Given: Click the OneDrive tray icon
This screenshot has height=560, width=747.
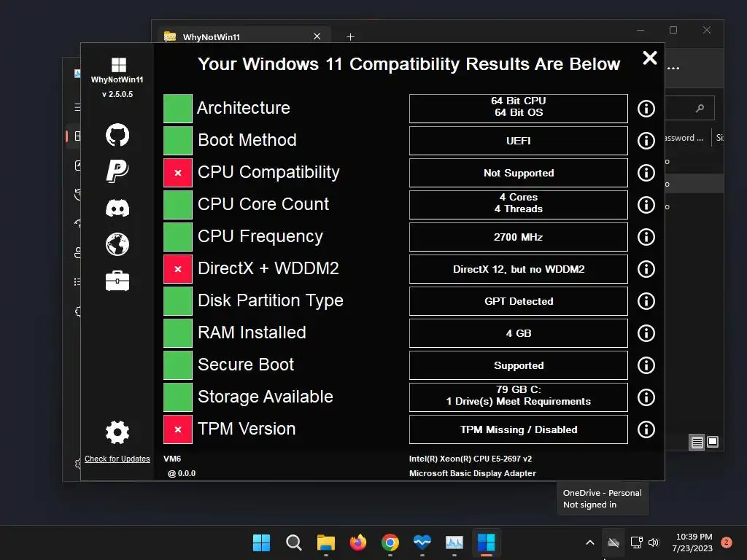Looking at the screenshot, I should click(614, 542).
